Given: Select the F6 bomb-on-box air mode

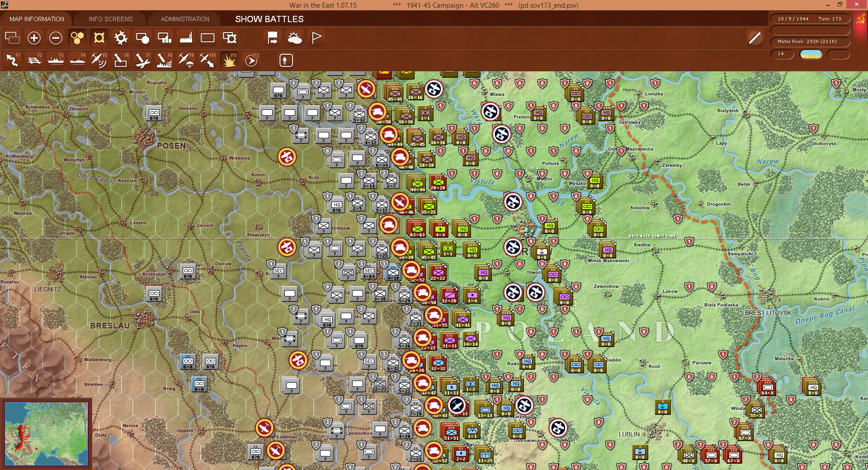Looking at the screenshot, I should click(121, 60).
